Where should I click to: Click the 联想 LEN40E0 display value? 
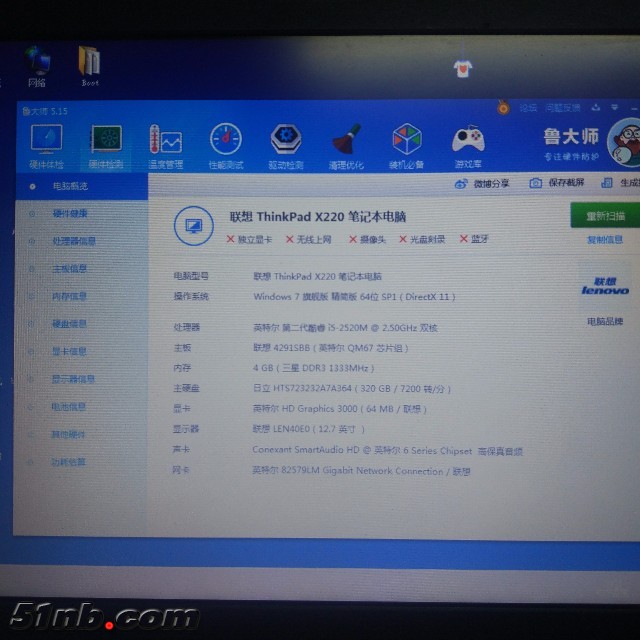click(x=309, y=429)
